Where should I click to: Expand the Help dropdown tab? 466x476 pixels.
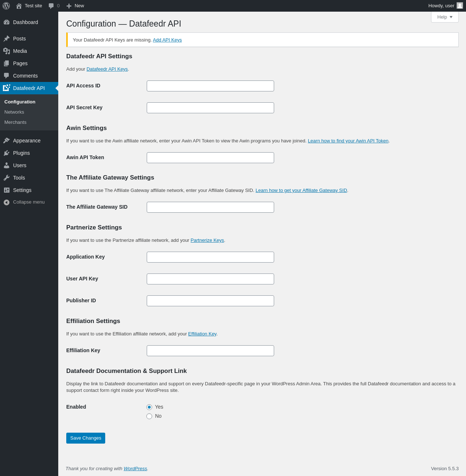445,17
